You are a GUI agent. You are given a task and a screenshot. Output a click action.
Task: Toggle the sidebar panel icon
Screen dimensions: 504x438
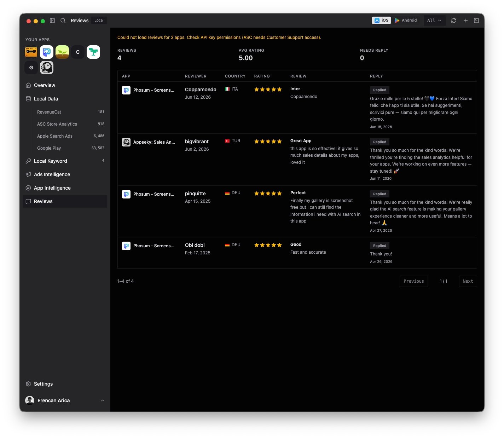click(52, 21)
